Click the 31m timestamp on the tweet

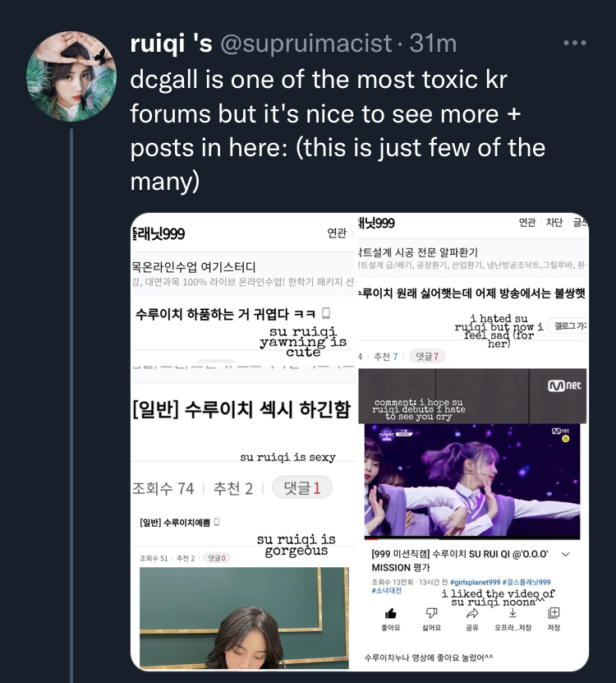(433, 43)
